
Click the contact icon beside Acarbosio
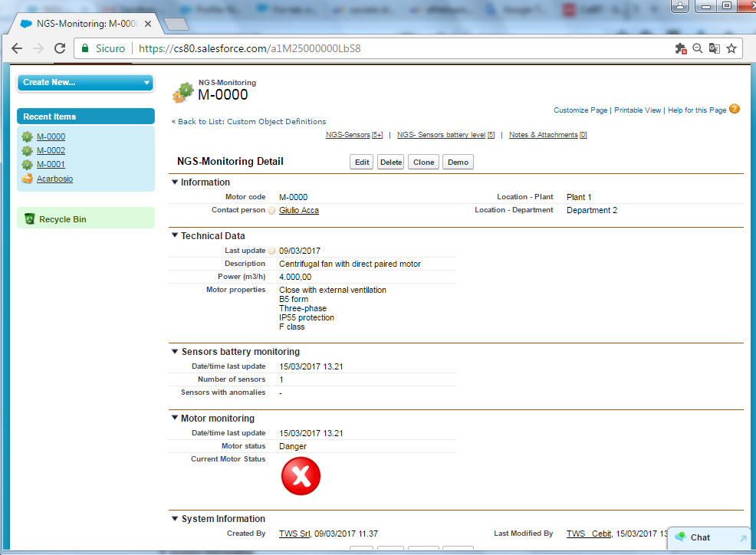pos(27,179)
